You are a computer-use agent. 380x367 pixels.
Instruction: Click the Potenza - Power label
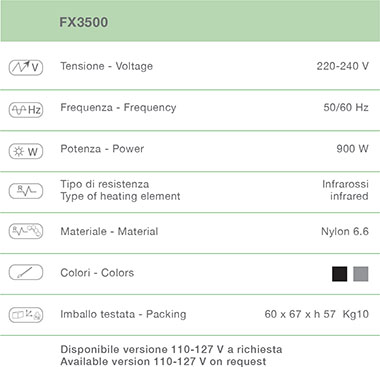tap(102, 149)
